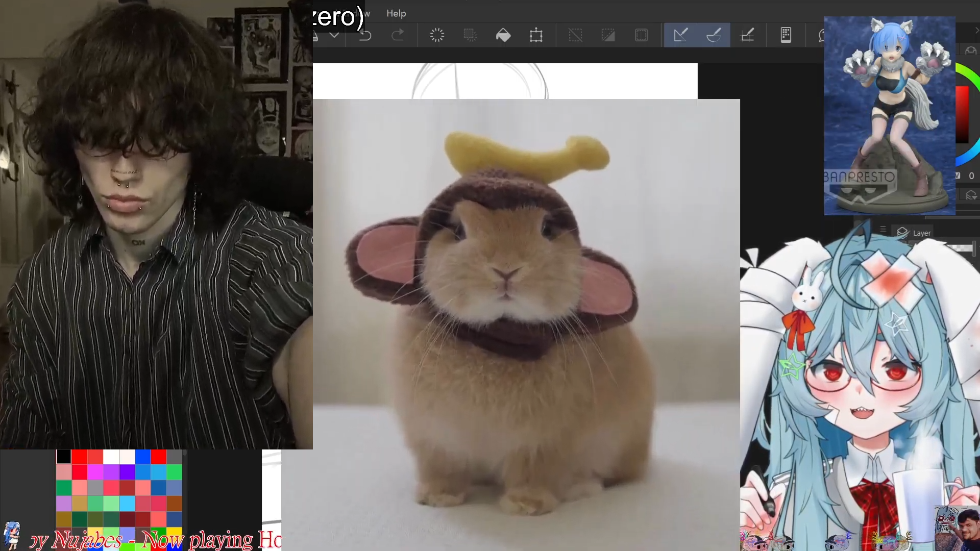Click the Redo arrow in command bar
Screen dimensions: 980x551
[x=398, y=35]
